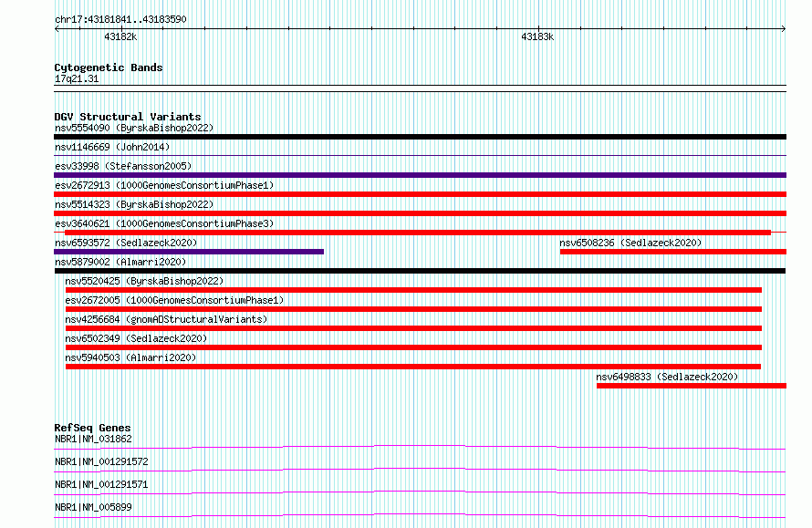Click the nsv6502349 (Sedlazeck2020) label text
This screenshot has width=812, height=528.
[136, 338]
